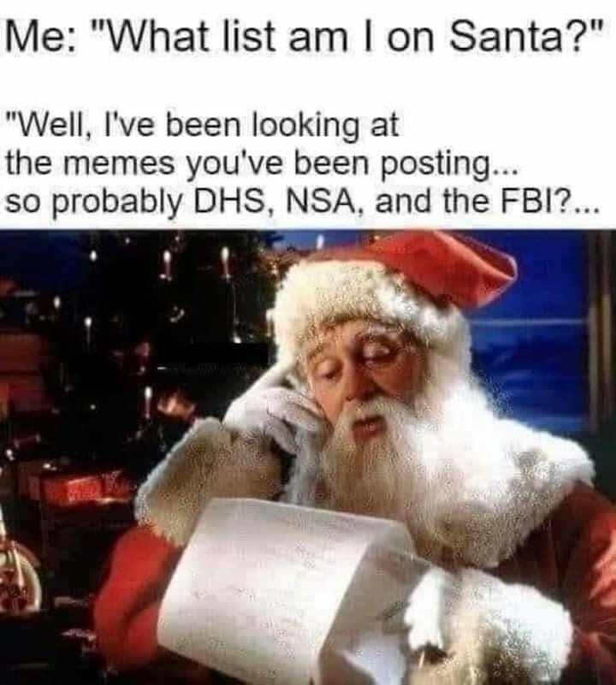This screenshot has width=616, height=685.
Task: Click the red wrapped gift at left
Action: coord(74,485)
